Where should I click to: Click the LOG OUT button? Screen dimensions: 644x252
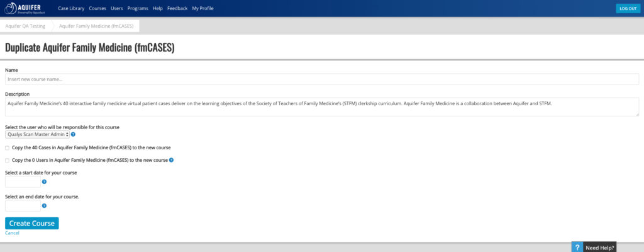point(628,8)
